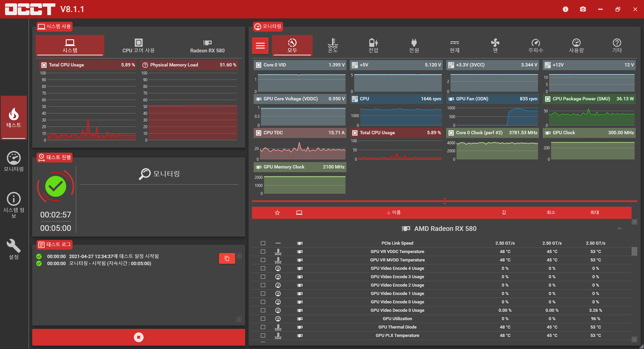Click the Value column header

pos(504,212)
